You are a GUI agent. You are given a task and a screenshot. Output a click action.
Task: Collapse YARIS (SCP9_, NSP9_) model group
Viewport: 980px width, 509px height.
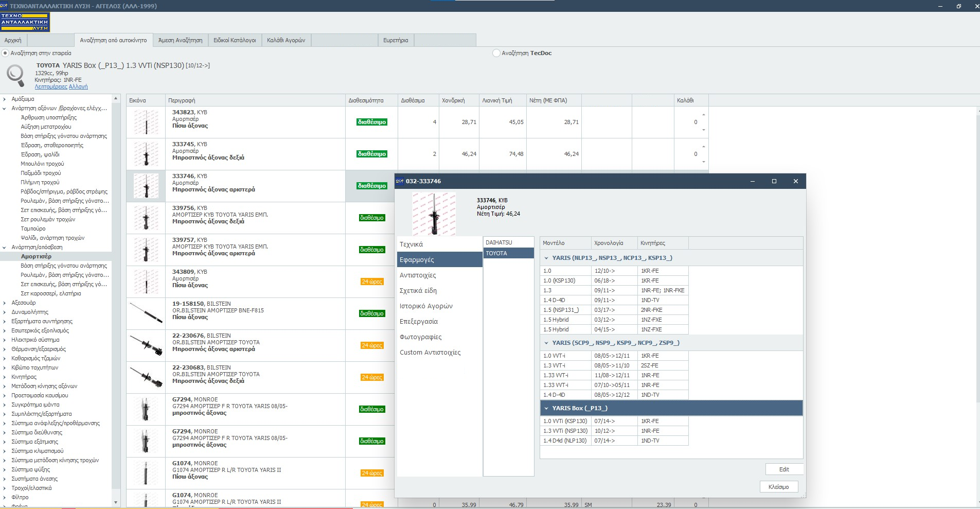(546, 343)
